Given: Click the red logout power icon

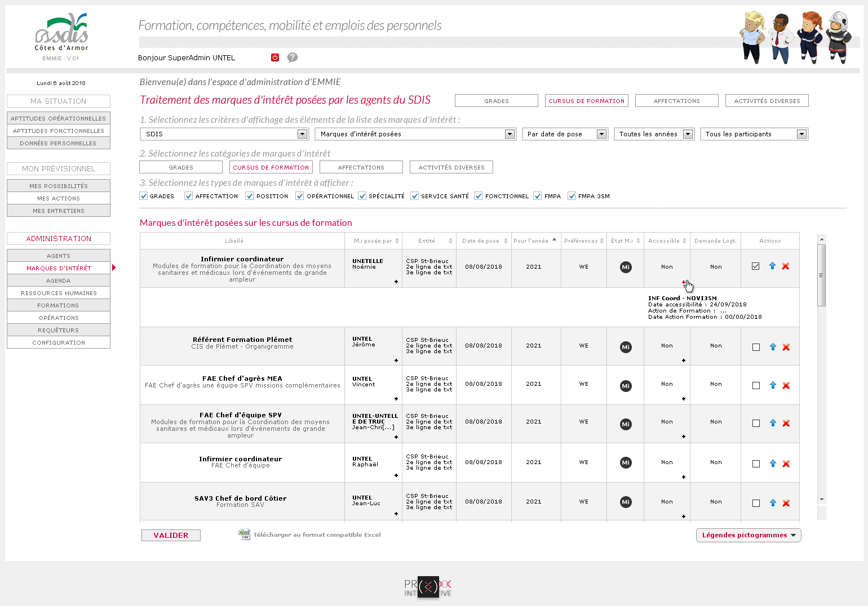Looking at the screenshot, I should (x=275, y=57).
